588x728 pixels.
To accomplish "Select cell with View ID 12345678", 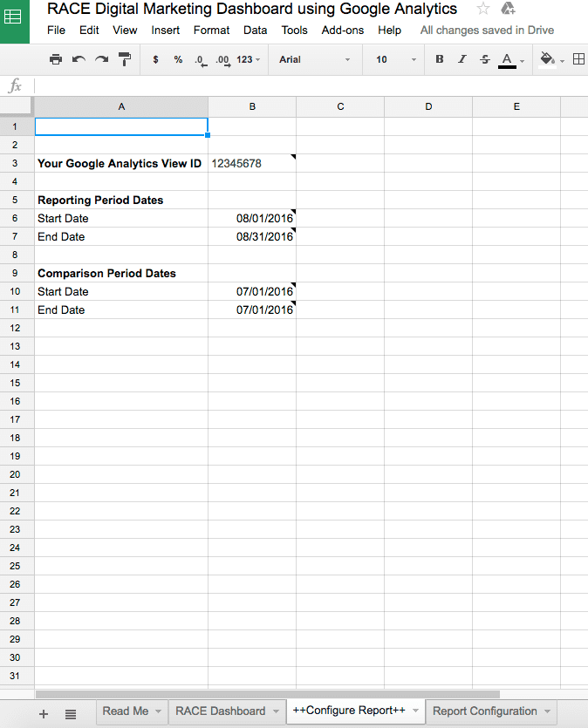I will point(252,163).
